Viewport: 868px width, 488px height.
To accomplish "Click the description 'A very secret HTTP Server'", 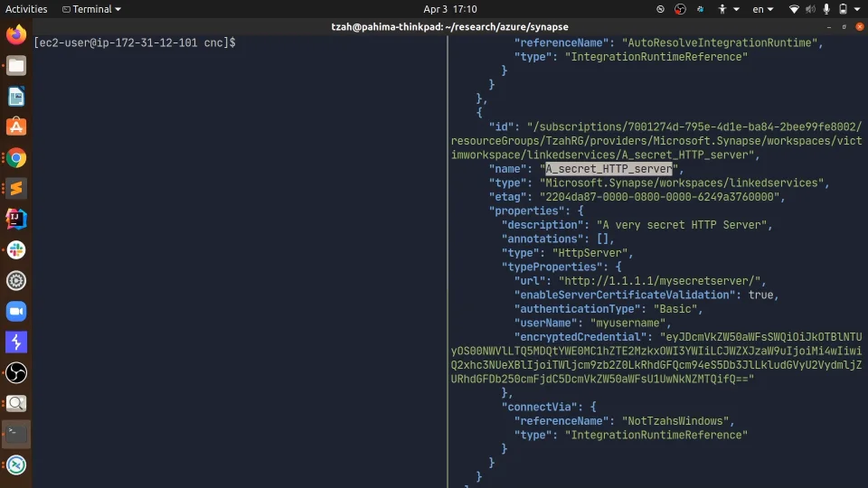I will tap(681, 225).
